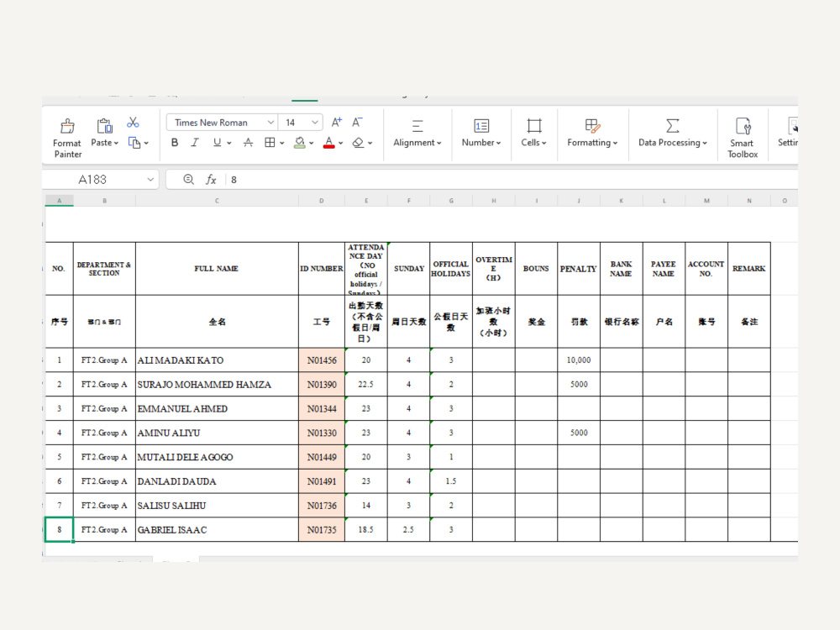Open clear options dropdown arrow
Screen dimensions: 840x630
pyautogui.click(x=370, y=143)
